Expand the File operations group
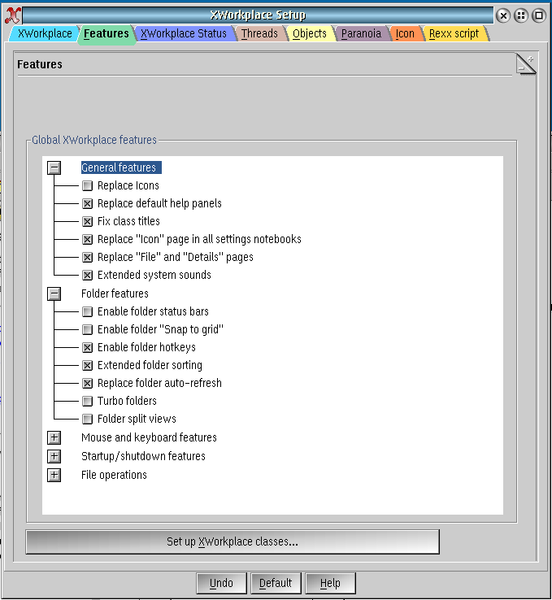This screenshot has height=600, width=552. click(54, 475)
